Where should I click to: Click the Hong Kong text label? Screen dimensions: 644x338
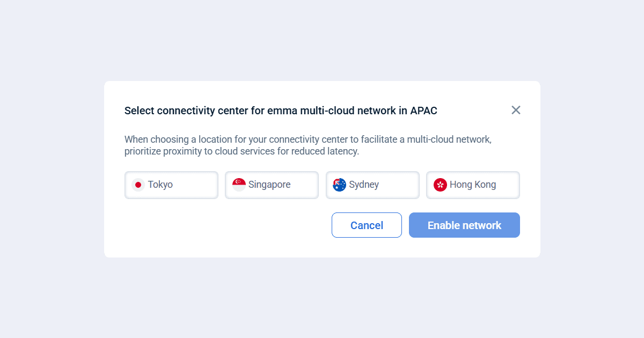473,185
